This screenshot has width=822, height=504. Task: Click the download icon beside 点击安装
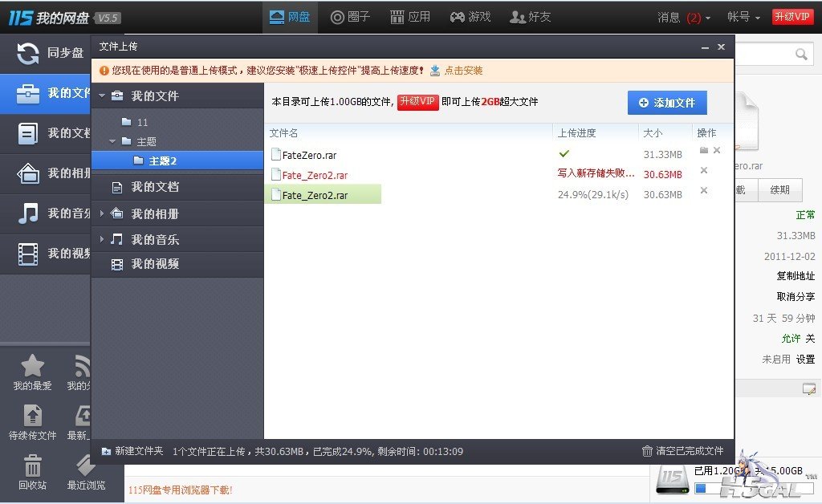435,70
